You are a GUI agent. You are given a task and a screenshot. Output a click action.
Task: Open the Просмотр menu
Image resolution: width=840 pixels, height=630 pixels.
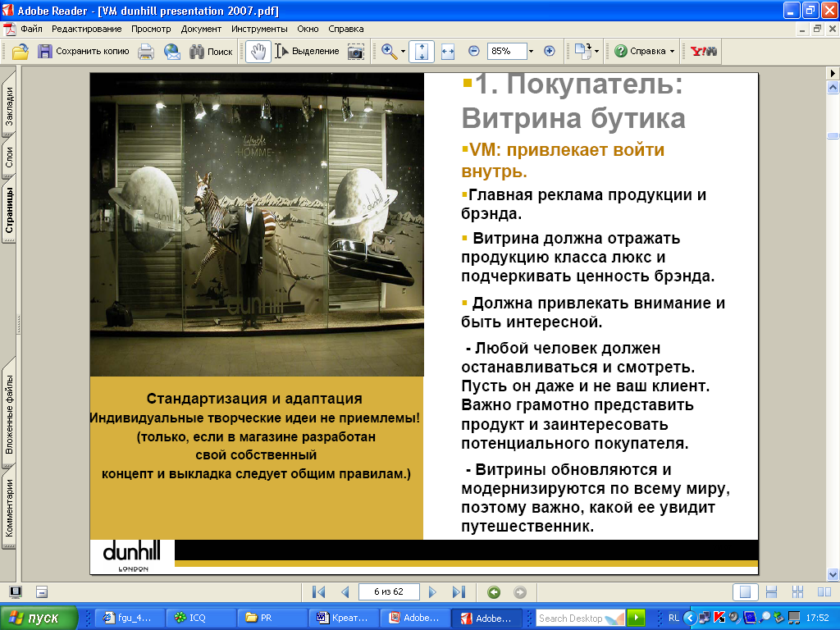(x=151, y=29)
